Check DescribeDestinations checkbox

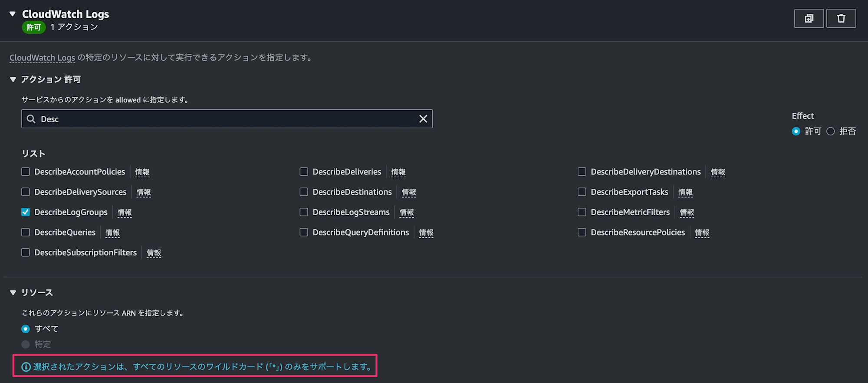(304, 192)
